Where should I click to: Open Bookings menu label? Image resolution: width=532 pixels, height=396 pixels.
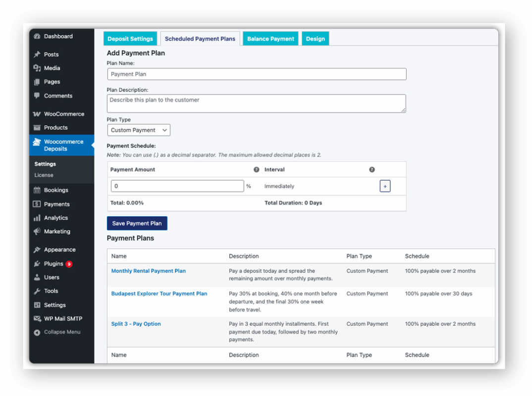pyautogui.click(x=56, y=190)
